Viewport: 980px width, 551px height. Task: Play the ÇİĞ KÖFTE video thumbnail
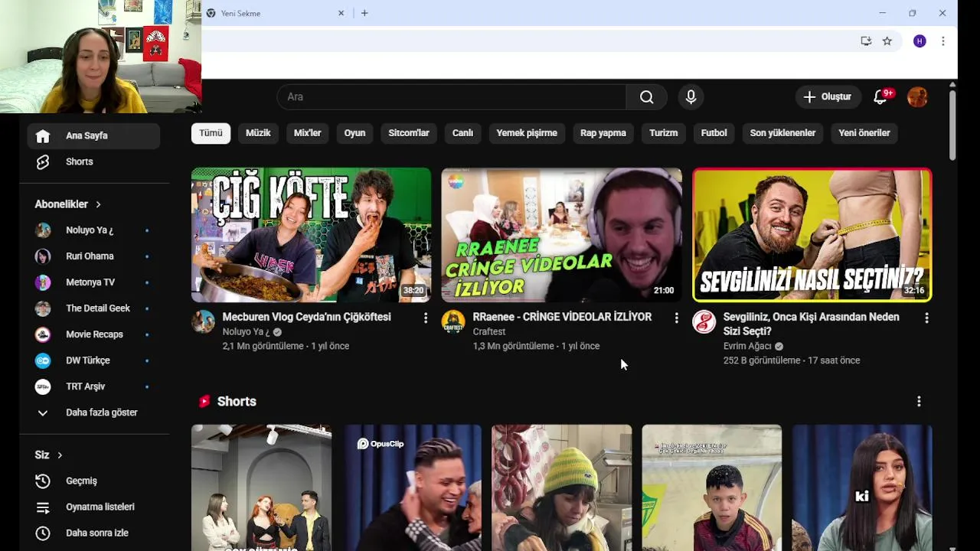pos(311,235)
